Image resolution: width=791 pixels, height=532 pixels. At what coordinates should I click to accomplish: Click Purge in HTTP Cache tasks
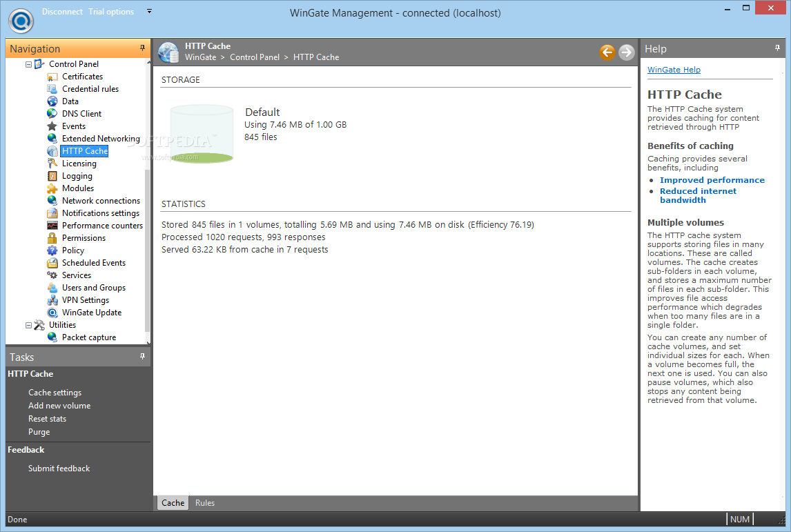(x=39, y=432)
